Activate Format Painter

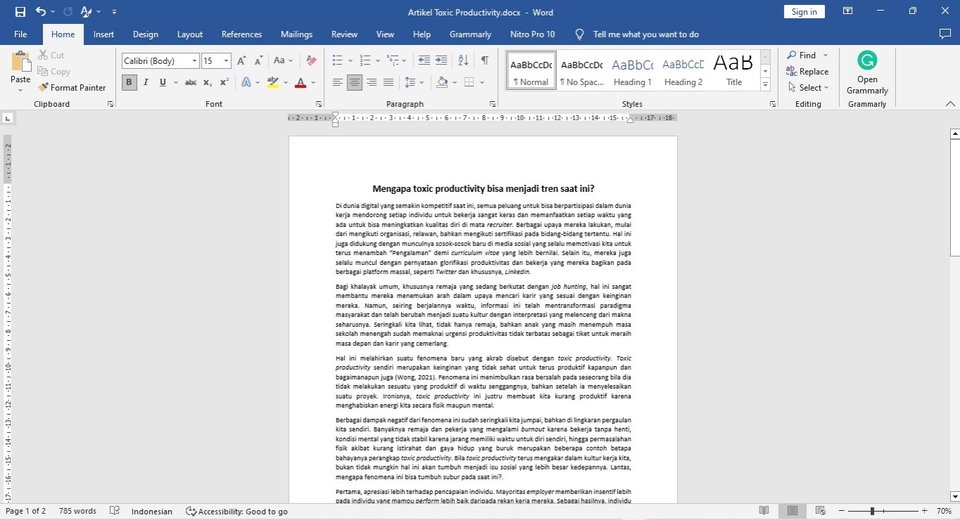72,88
